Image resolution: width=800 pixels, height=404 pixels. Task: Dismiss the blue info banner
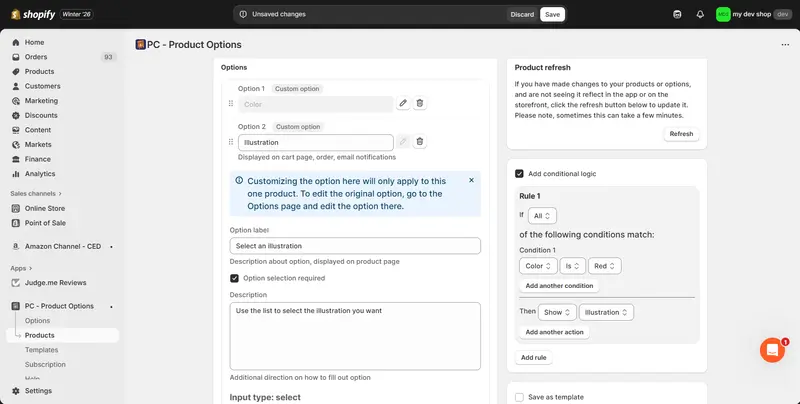(471, 180)
